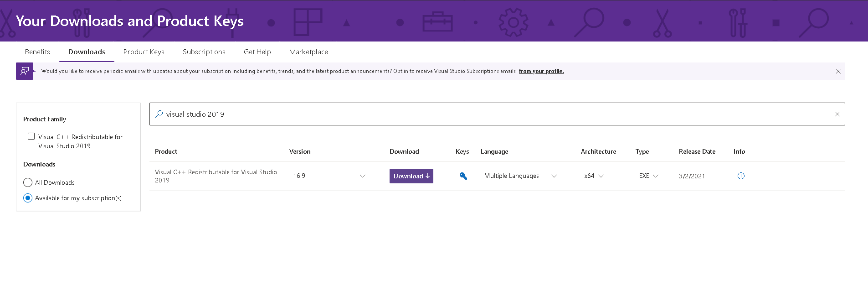Screen dimensions: 868x301
Task: Click the Architecture column header
Action: tap(598, 151)
